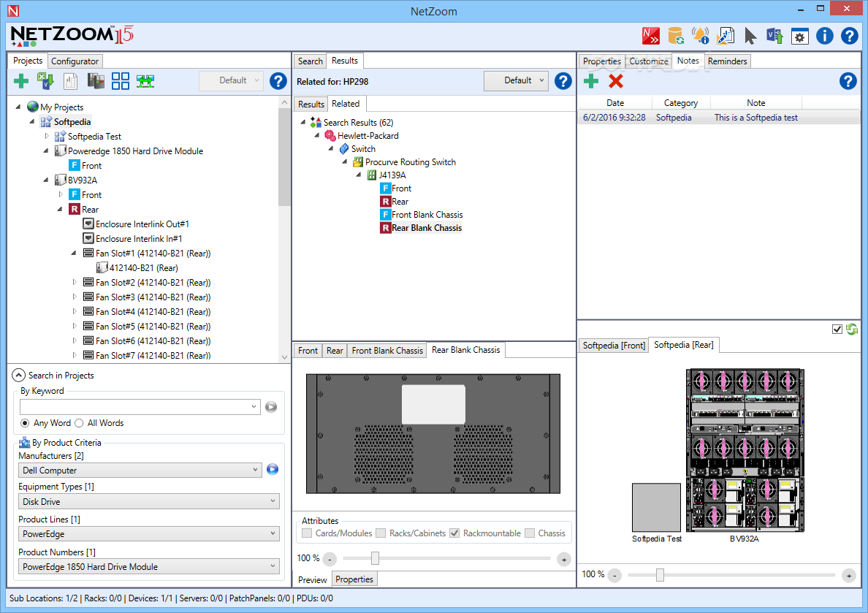
Task: Click the red NetZoom arrow icon in header
Action: tap(650, 36)
